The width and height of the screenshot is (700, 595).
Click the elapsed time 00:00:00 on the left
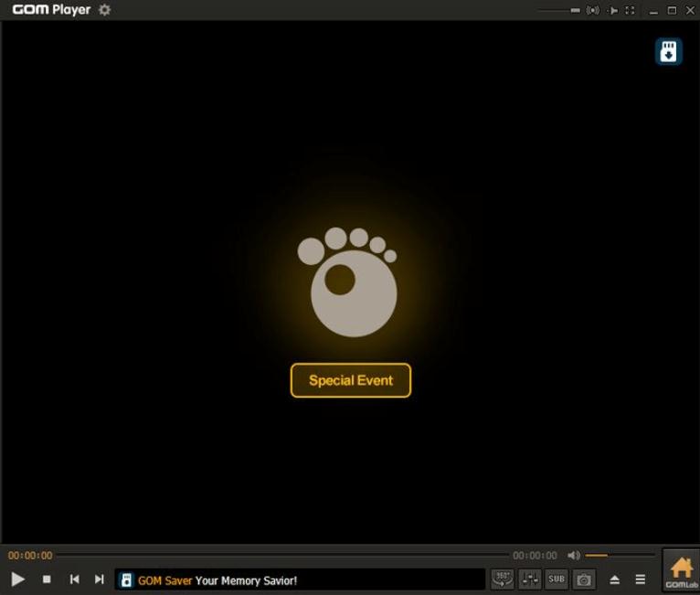point(30,556)
